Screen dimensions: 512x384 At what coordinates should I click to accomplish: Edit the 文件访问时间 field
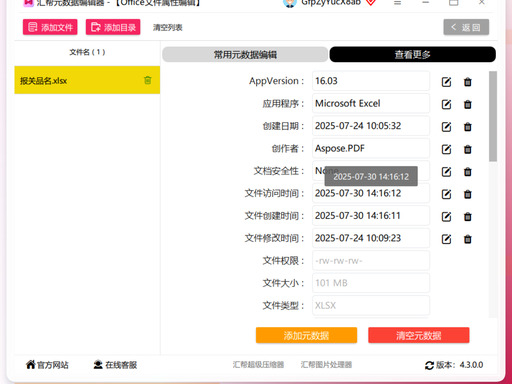446,194
